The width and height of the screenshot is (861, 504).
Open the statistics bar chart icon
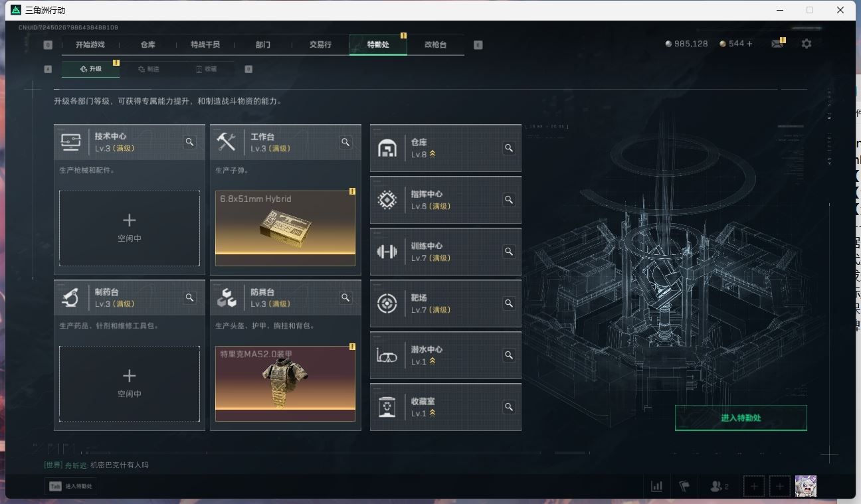point(656,486)
